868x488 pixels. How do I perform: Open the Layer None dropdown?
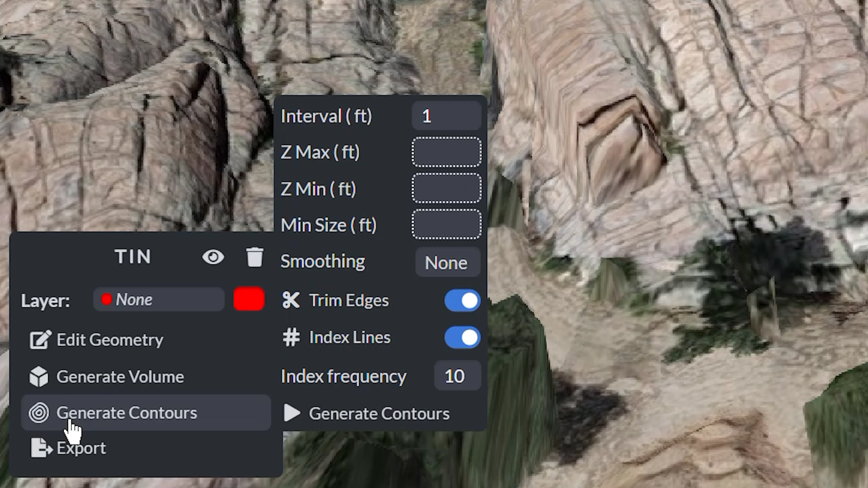click(x=159, y=299)
